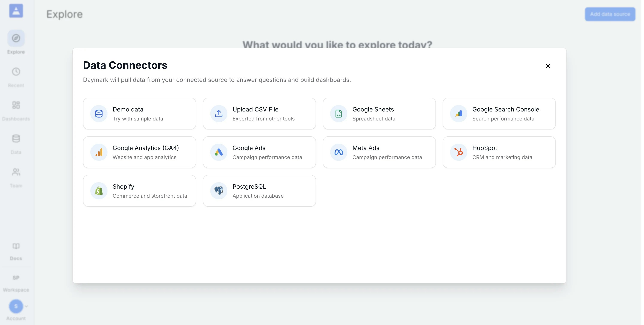The image size is (644, 325).
Task: Select the Shopify bag icon
Action: coord(99,191)
